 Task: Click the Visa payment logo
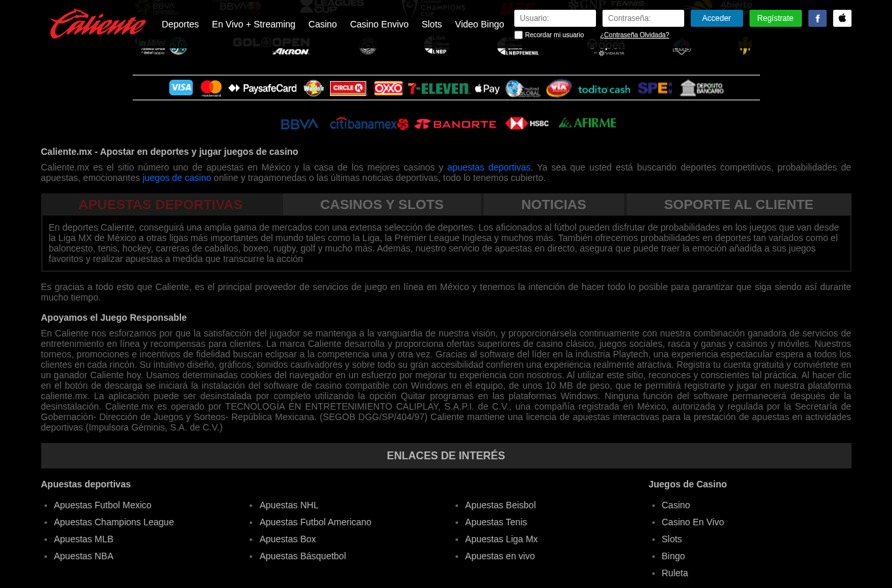(181, 88)
